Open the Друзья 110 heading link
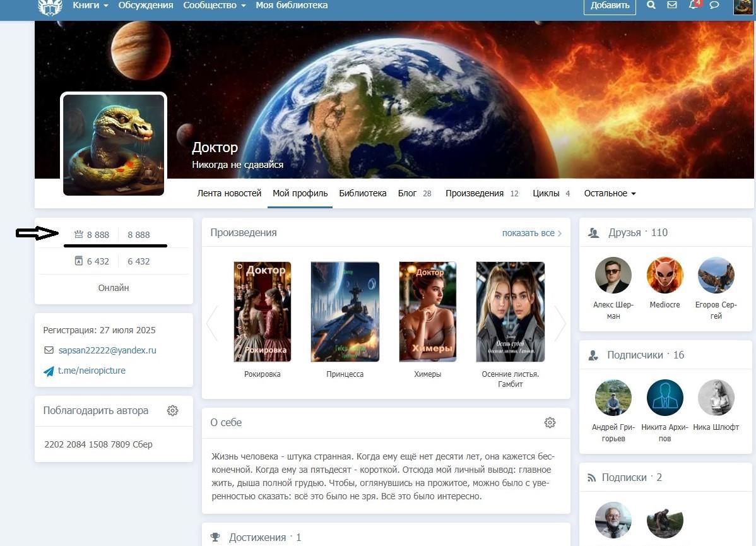 (637, 232)
